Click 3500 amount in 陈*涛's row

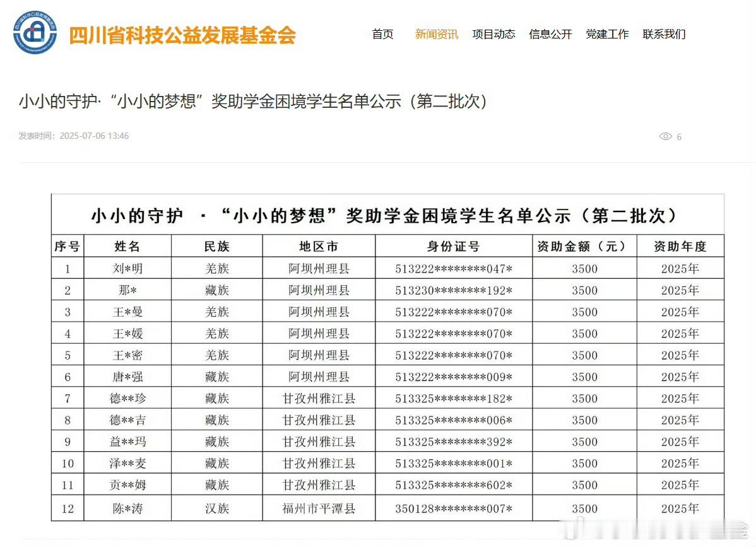[x=584, y=509]
